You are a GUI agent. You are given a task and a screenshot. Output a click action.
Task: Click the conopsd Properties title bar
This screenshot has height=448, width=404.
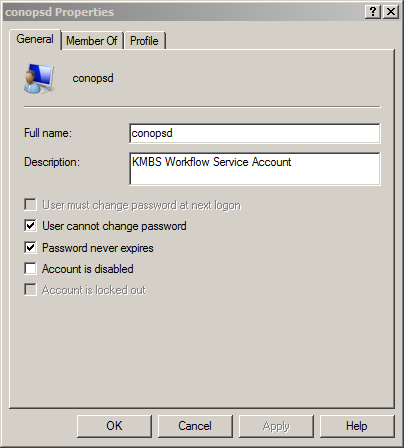183,12
